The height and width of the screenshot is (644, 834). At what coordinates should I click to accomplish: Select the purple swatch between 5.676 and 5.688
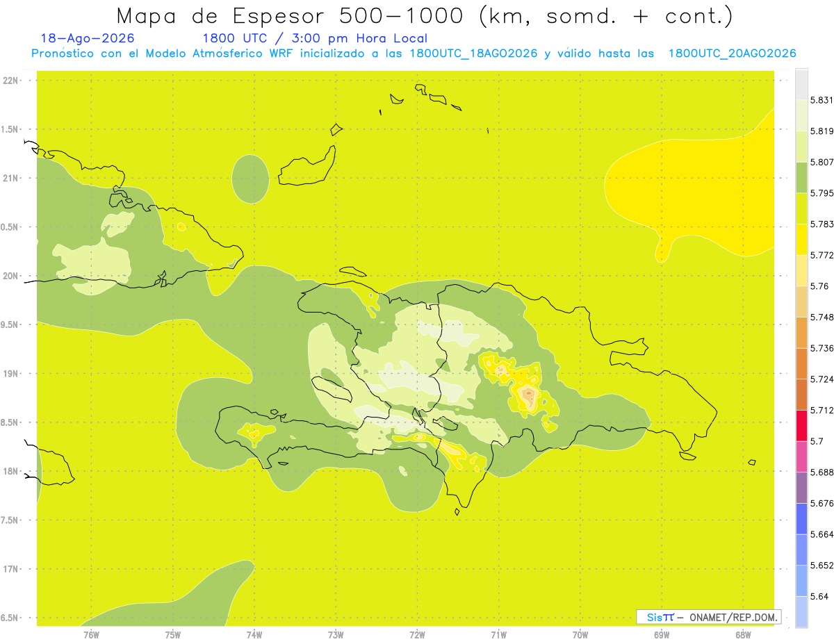[801, 488]
